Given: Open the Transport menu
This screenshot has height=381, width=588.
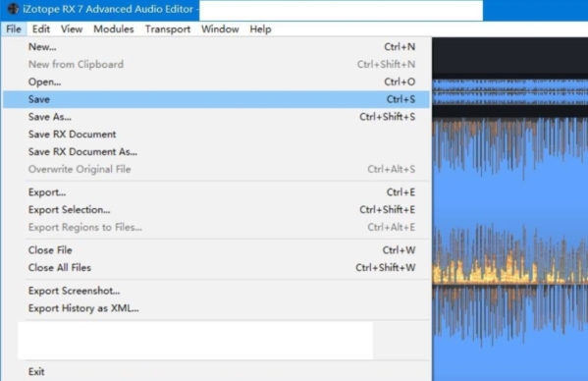Looking at the screenshot, I should (168, 28).
